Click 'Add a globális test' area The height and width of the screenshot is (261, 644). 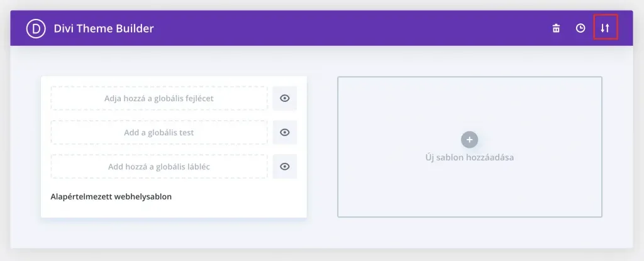click(159, 132)
